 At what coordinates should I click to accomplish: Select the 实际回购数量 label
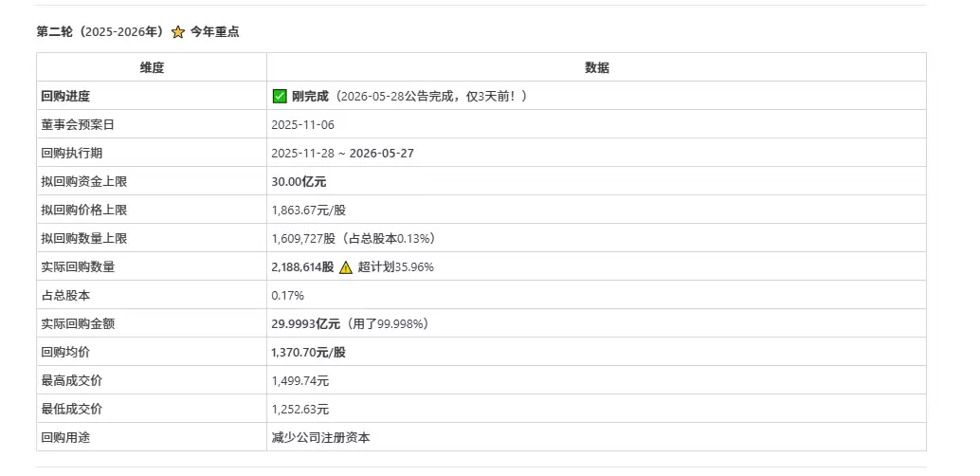pyautogui.click(x=78, y=267)
